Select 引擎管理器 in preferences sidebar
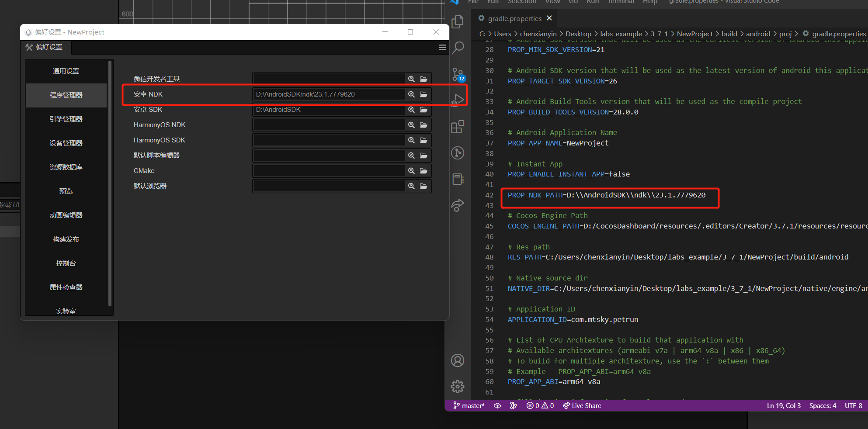Viewport: 868px width, 429px height. pyautogui.click(x=66, y=119)
